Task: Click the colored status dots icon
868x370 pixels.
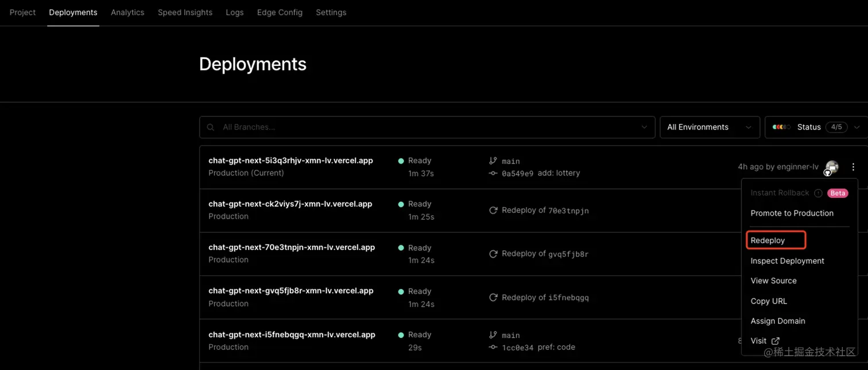Action: 781,127
